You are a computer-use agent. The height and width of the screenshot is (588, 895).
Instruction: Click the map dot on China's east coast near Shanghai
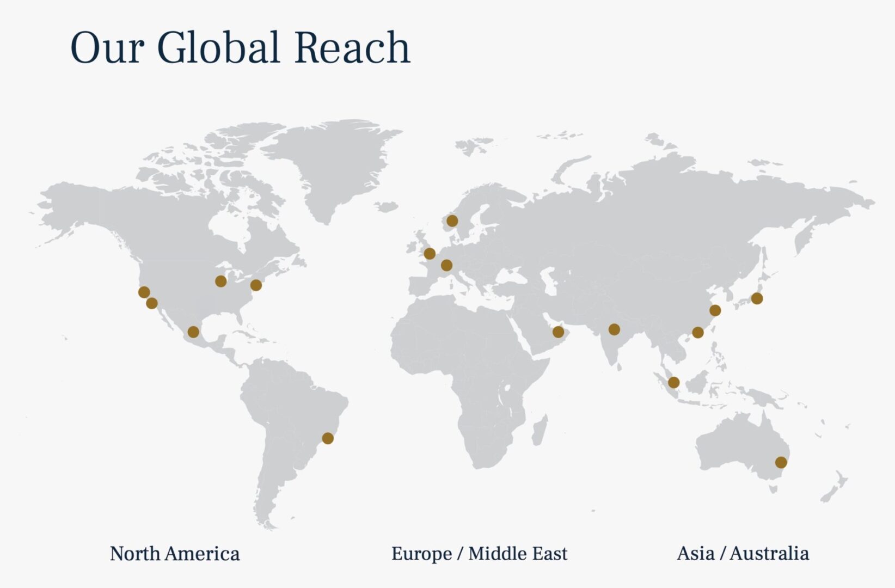[x=715, y=310]
